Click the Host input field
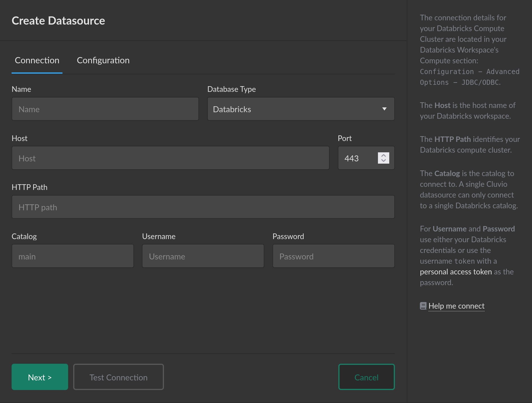Viewport: 532px width, 403px height. click(x=170, y=158)
